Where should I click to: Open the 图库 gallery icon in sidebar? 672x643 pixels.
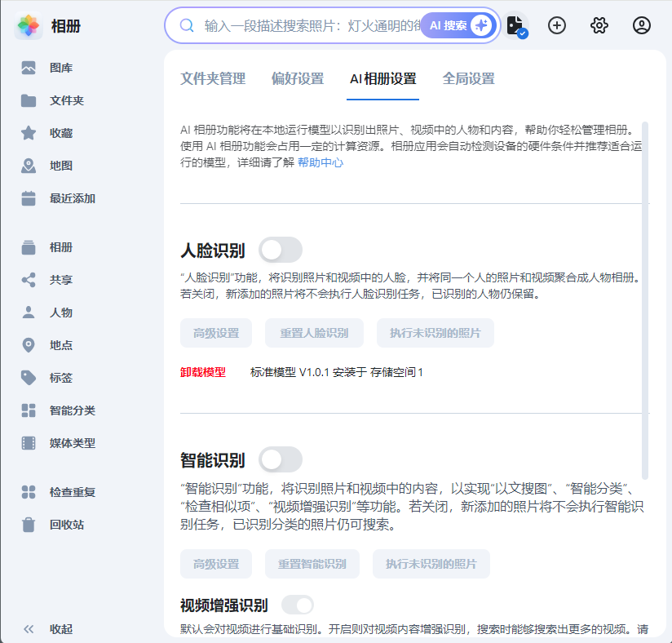29,68
